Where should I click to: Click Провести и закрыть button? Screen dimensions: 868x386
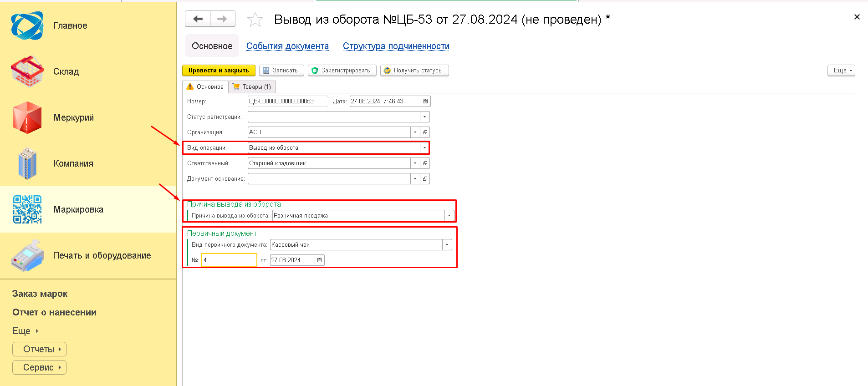219,71
